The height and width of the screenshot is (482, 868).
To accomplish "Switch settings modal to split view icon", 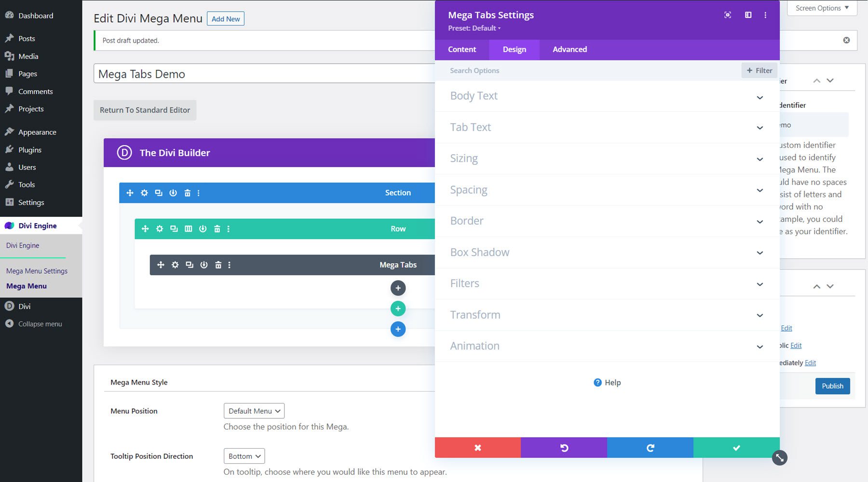I will [x=748, y=15].
